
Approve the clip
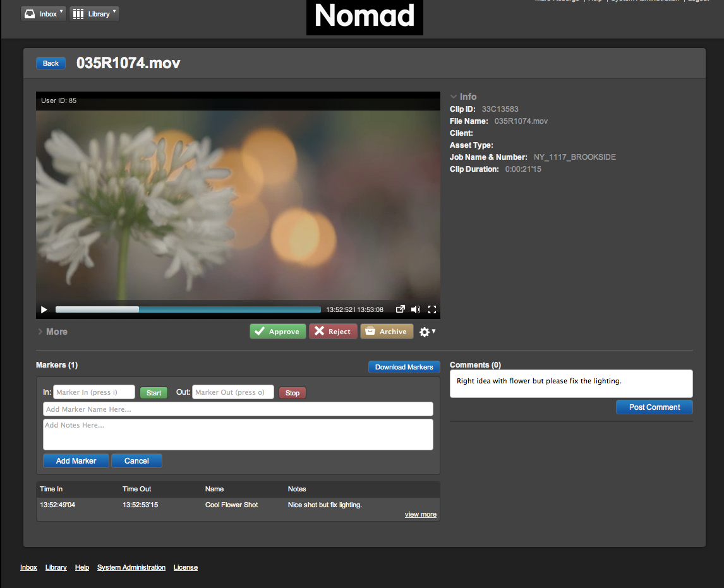pyautogui.click(x=277, y=332)
